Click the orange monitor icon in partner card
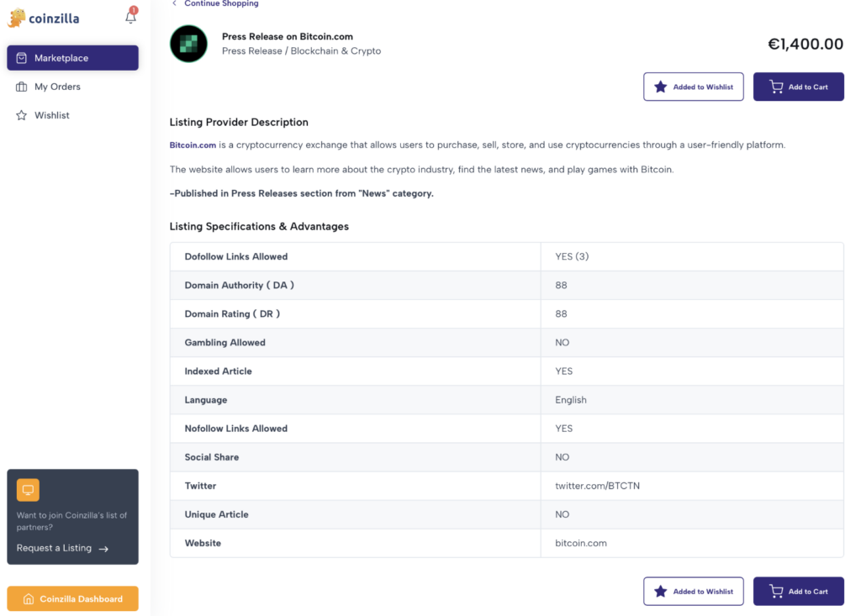 tap(28, 490)
